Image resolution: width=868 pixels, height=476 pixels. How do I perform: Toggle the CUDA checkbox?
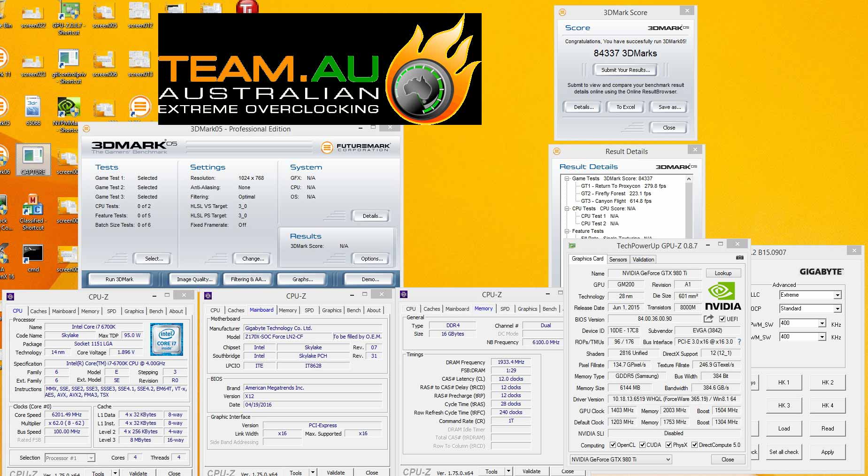(x=642, y=445)
